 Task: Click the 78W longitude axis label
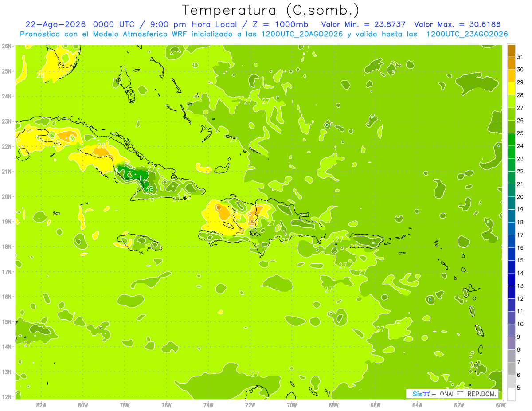125,405
